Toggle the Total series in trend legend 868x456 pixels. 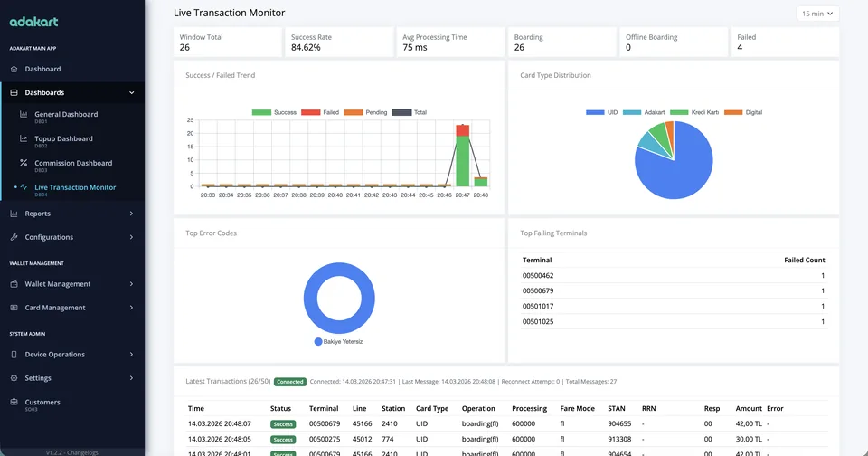[x=409, y=112]
